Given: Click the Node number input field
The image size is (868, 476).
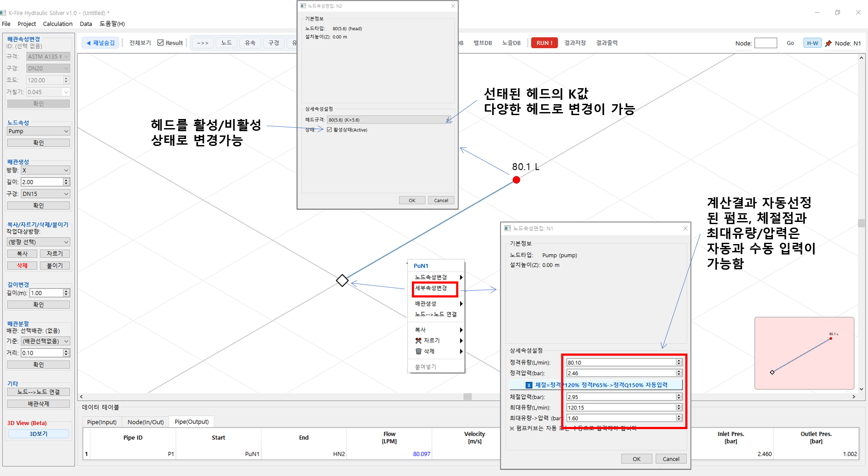Looking at the screenshot, I should coord(765,43).
